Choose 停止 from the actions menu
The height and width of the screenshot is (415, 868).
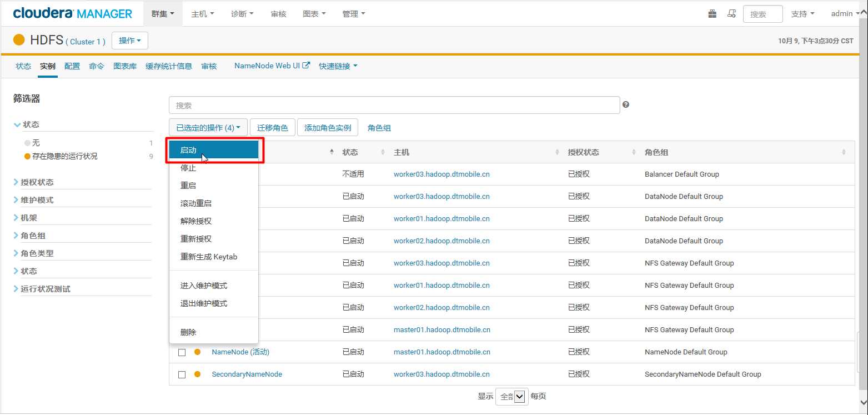214,168
